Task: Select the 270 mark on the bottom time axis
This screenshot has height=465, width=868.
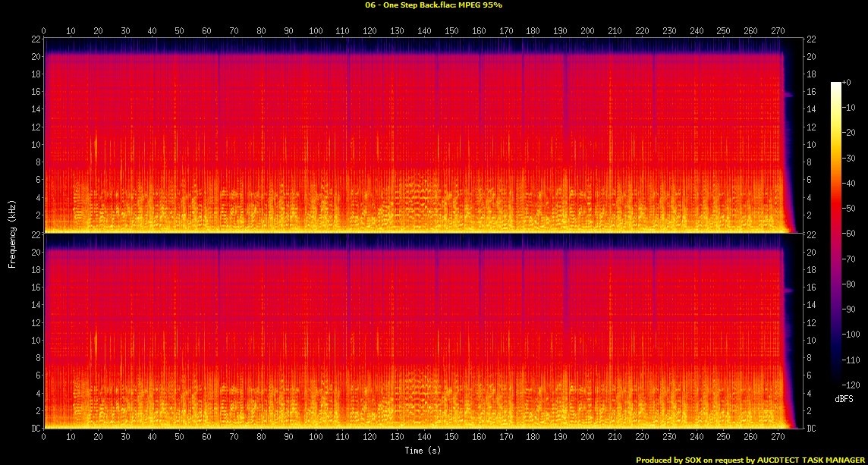Action: (x=778, y=438)
